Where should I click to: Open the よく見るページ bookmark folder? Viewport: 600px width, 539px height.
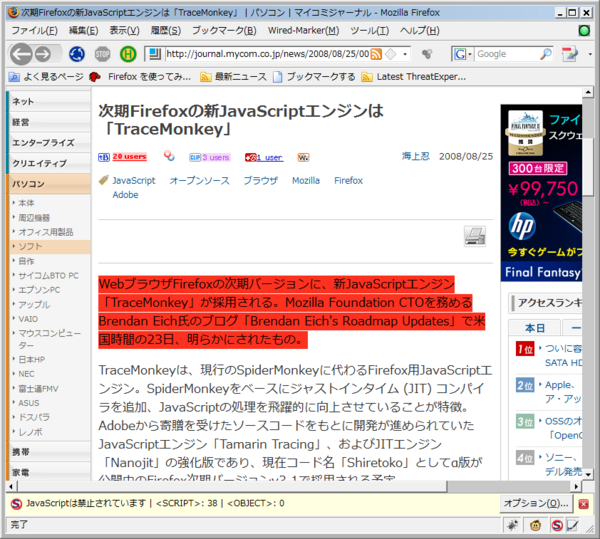click(x=46, y=77)
